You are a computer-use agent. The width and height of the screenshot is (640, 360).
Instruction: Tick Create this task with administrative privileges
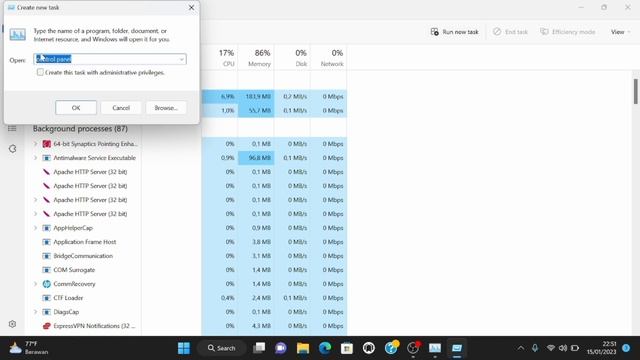[x=40, y=72]
